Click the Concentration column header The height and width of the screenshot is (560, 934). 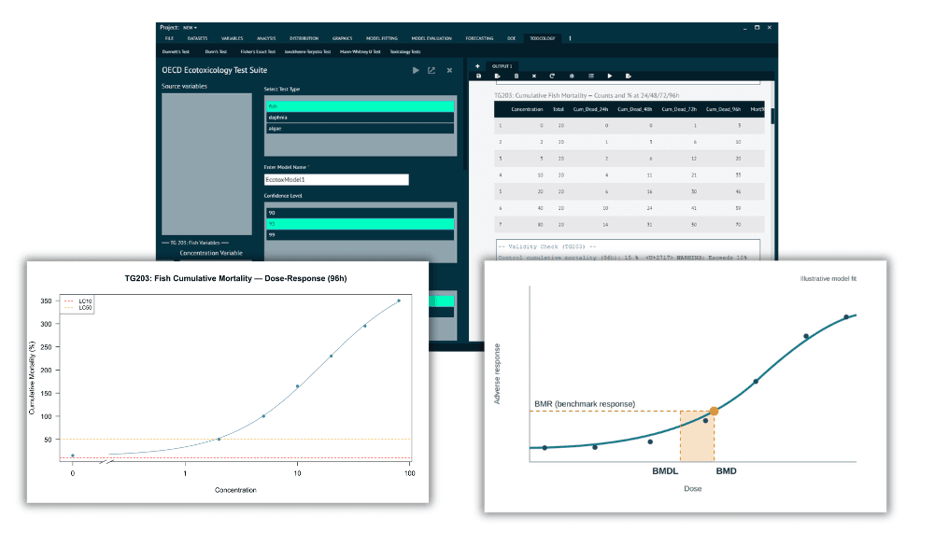pos(527,109)
